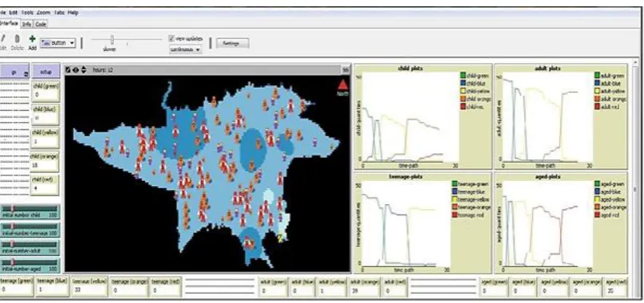Click the teenage-blue legend swatch
Screen dimensions: 644x303
point(455,191)
